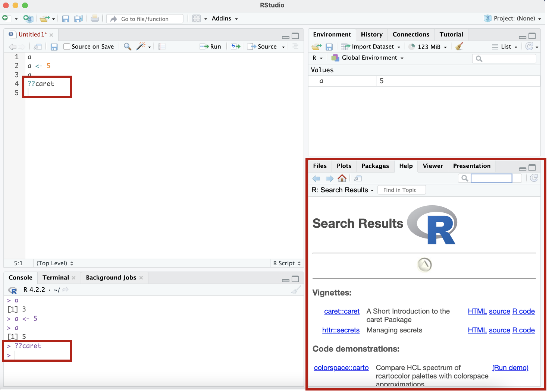Open the Plots tab

click(344, 166)
